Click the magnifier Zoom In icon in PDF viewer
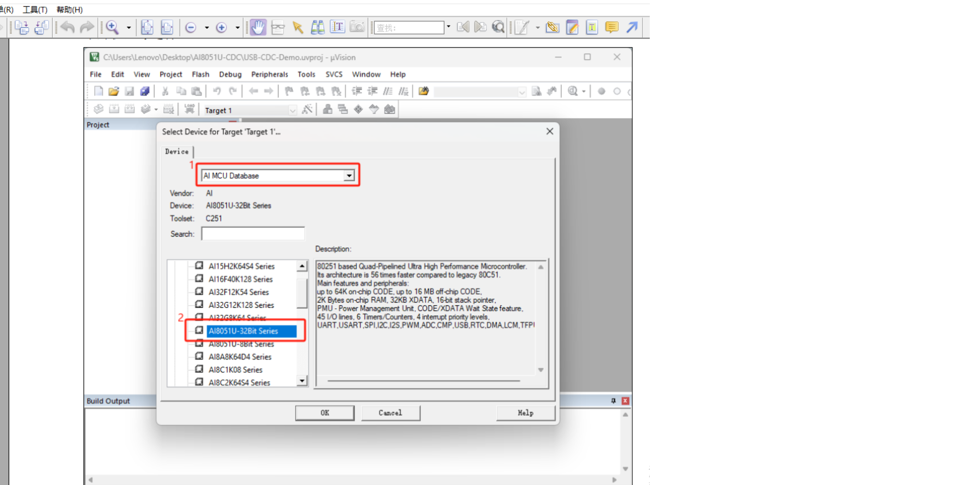 [112, 27]
